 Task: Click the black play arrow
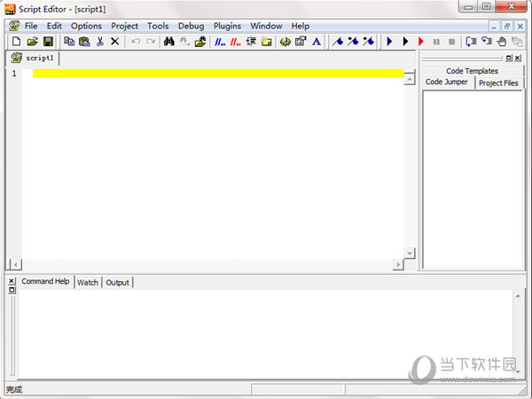pyautogui.click(x=405, y=42)
